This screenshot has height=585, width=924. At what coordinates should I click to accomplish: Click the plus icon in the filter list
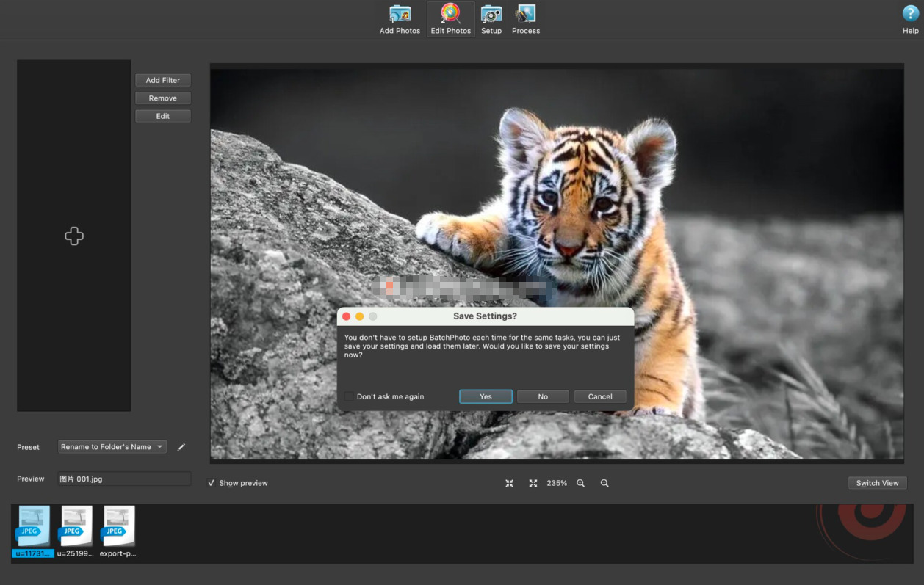click(x=74, y=236)
